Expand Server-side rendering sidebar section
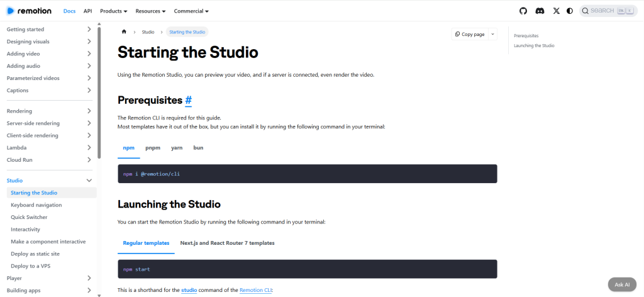644x297 pixels. pyautogui.click(x=49, y=123)
